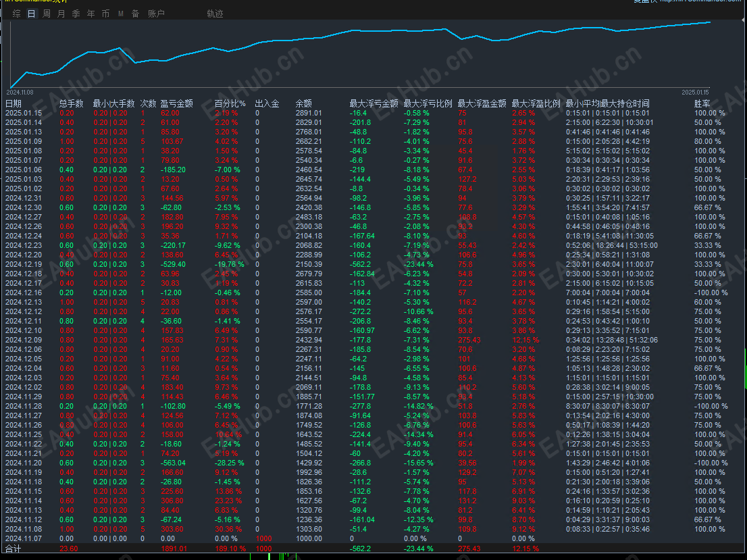747x560 pixels.
Task: Open the 轨迹 track tab
Action: click(215, 14)
